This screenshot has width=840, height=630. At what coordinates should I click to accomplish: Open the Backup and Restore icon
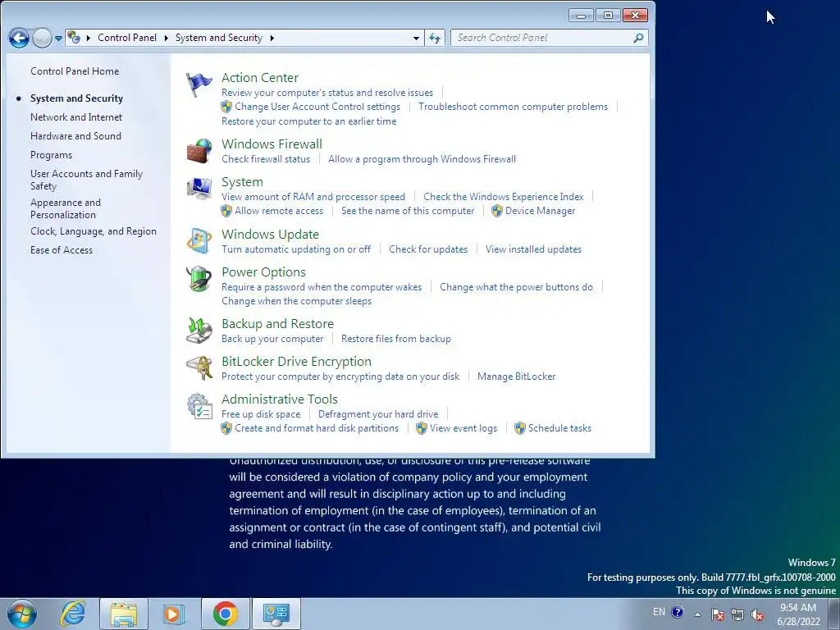tap(199, 331)
